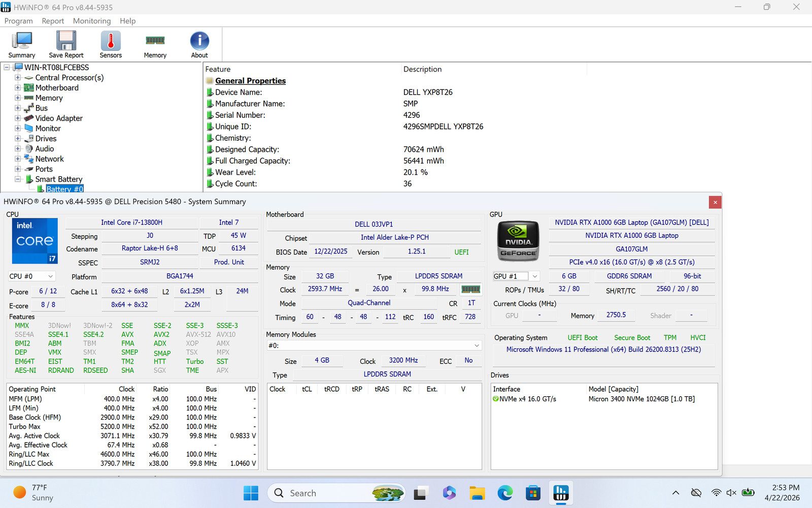The width and height of the screenshot is (812, 508).
Task: Click the Turbo Max operating point row
Action: point(132,427)
